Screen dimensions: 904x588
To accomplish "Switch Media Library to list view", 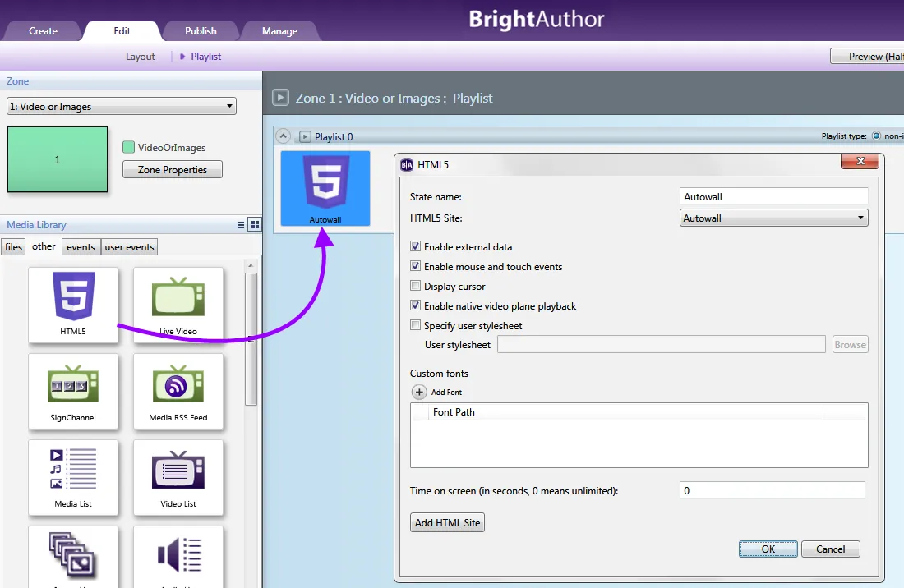I will coord(241,225).
